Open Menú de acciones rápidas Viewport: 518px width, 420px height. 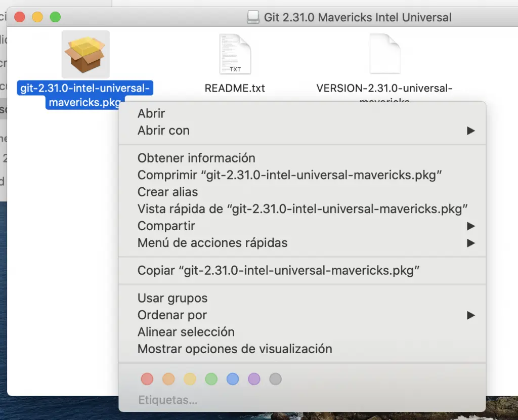pyautogui.click(x=302, y=243)
